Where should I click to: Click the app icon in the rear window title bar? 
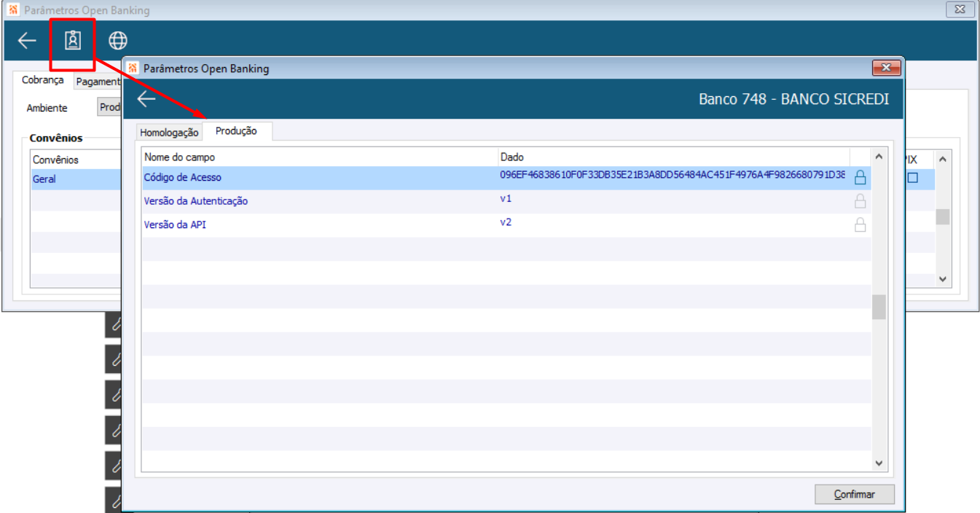(13, 10)
